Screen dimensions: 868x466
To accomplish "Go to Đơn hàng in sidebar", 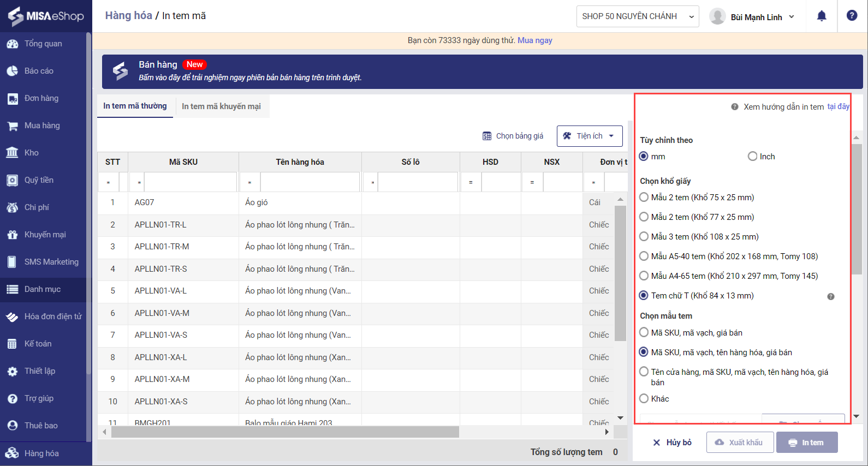I will tap(41, 98).
